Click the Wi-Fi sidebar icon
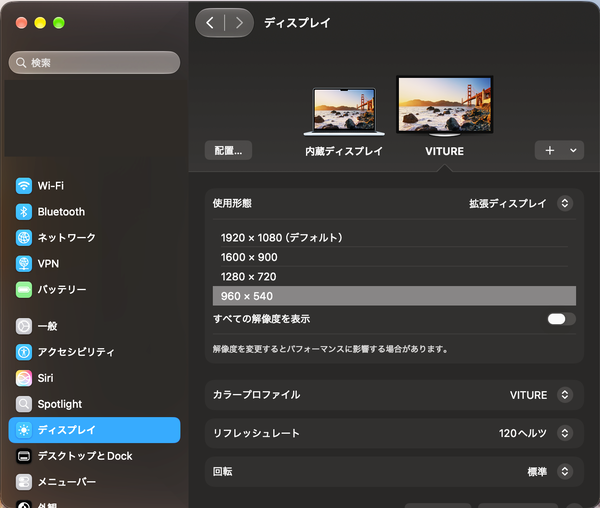This screenshot has width=600, height=508. point(24,186)
